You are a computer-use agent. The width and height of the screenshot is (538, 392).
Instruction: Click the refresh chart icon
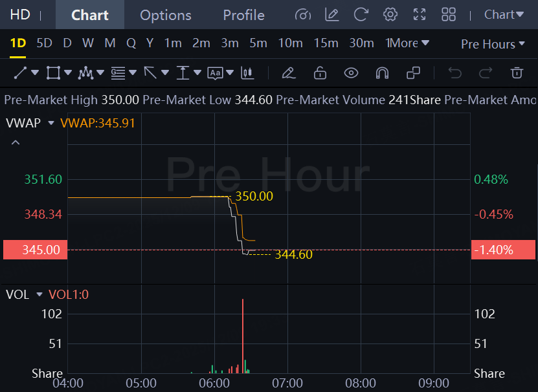(x=361, y=15)
